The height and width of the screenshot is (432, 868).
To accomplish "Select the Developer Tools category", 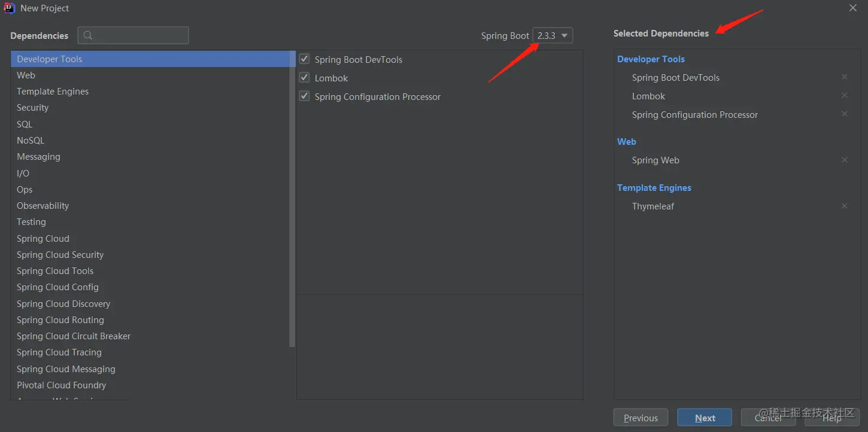I will [x=150, y=59].
